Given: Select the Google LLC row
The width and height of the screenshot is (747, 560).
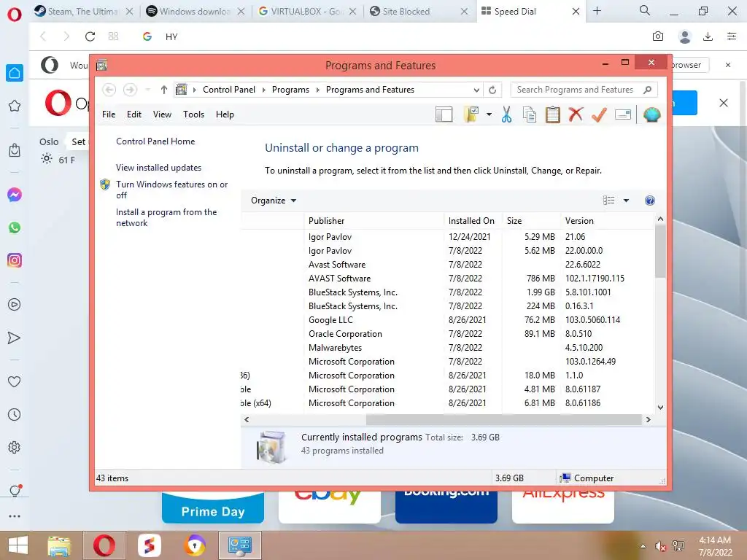Looking at the screenshot, I should tap(447, 320).
